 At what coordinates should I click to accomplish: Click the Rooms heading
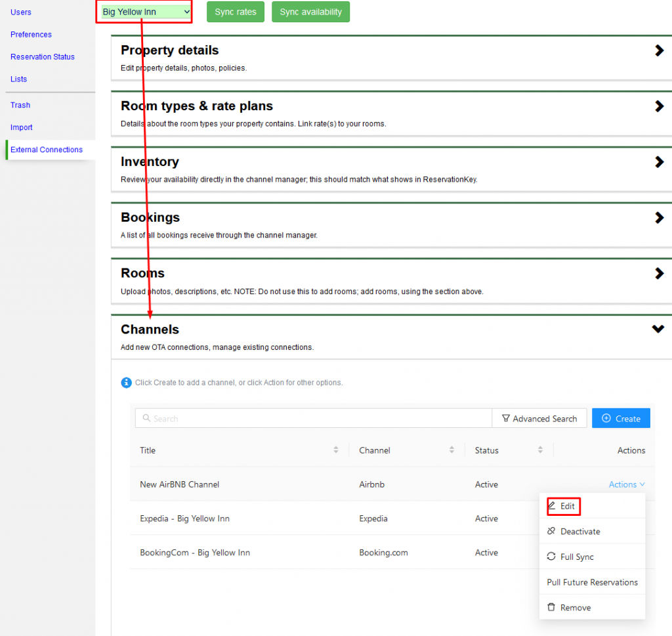[x=142, y=273]
